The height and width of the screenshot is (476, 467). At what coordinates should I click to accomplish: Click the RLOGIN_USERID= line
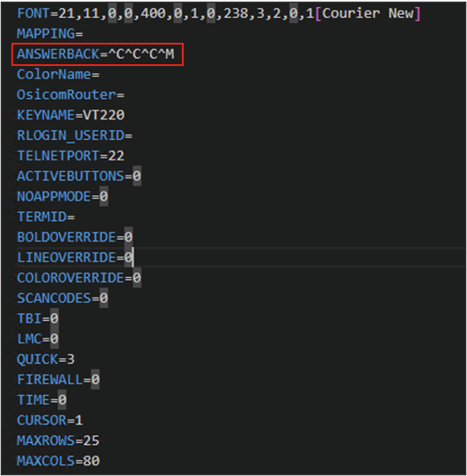click(x=75, y=135)
